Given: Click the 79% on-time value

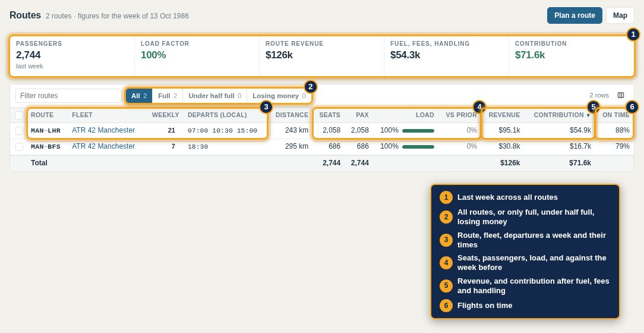Looking at the screenshot, I should click(622, 146).
